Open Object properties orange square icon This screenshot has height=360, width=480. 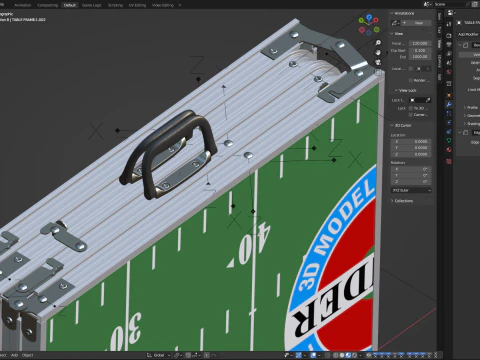449,95
